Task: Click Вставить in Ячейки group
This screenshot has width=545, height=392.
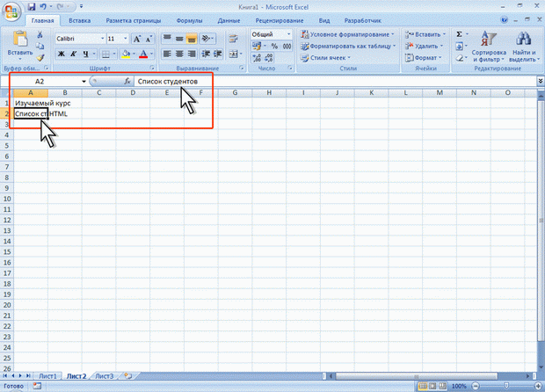Action: point(425,34)
